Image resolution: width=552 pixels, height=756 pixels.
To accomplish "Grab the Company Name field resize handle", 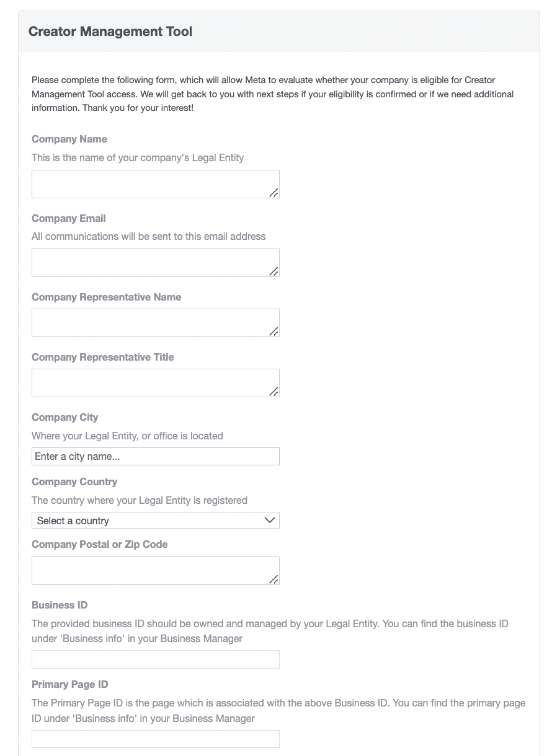I will (x=274, y=193).
